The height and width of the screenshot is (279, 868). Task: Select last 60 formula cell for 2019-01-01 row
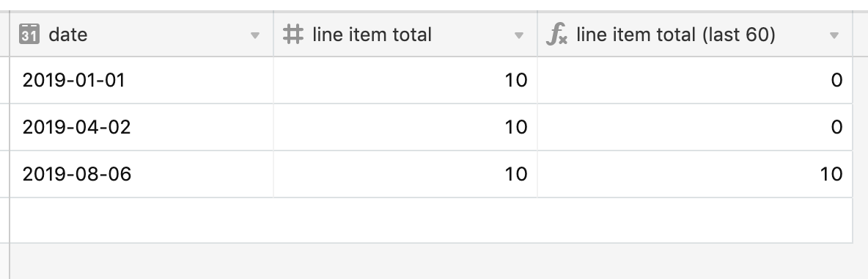[x=695, y=80]
